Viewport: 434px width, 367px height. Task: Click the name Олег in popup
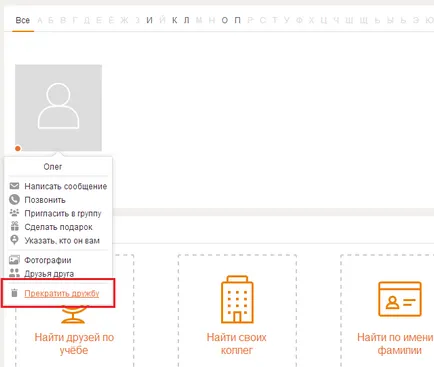pyautogui.click(x=53, y=167)
